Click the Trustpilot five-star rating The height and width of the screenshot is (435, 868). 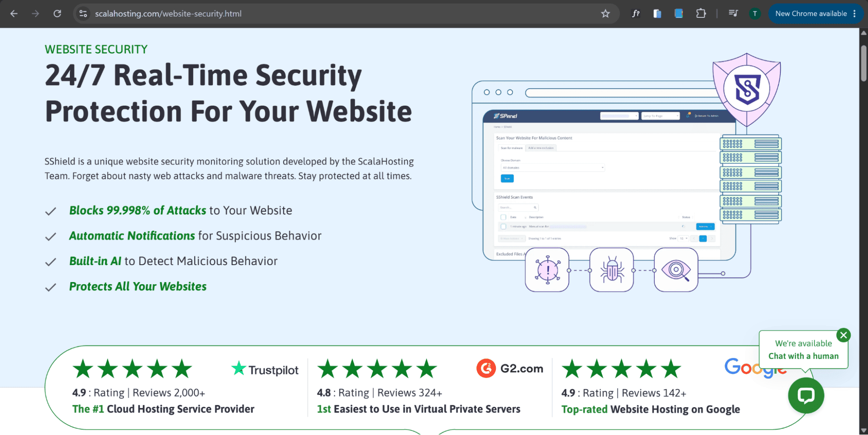pos(132,369)
